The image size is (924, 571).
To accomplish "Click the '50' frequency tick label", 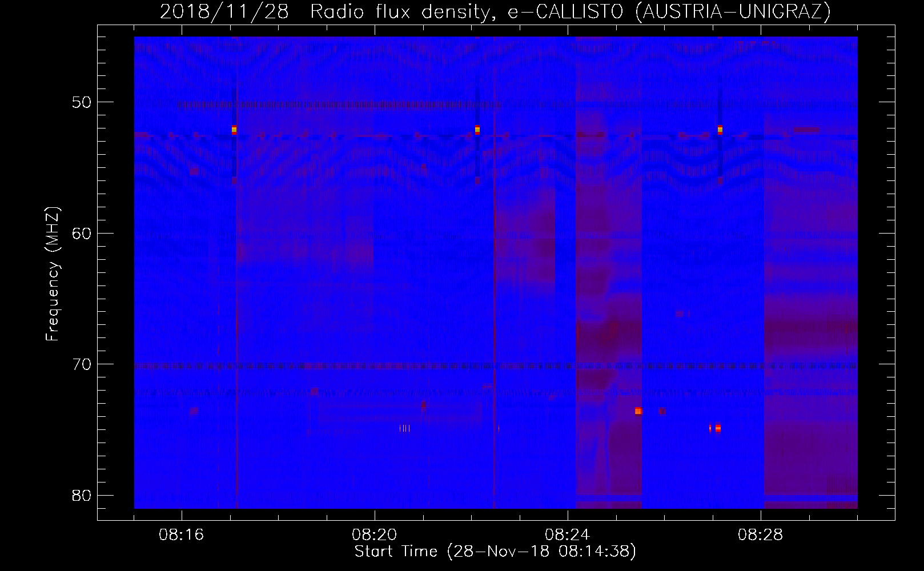I will point(82,102).
